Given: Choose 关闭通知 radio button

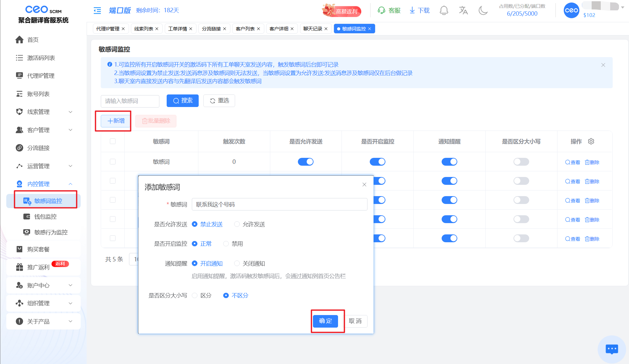Looking at the screenshot, I should coord(237,263).
